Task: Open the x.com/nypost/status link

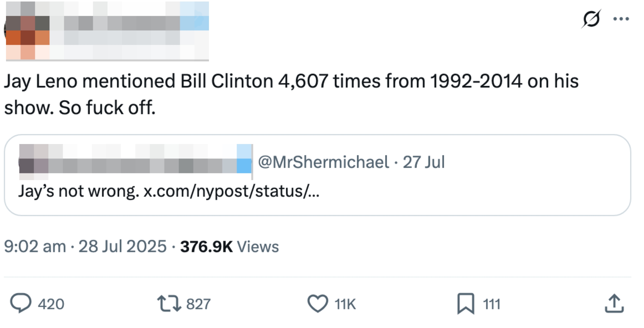Action: (x=231, y=191)
